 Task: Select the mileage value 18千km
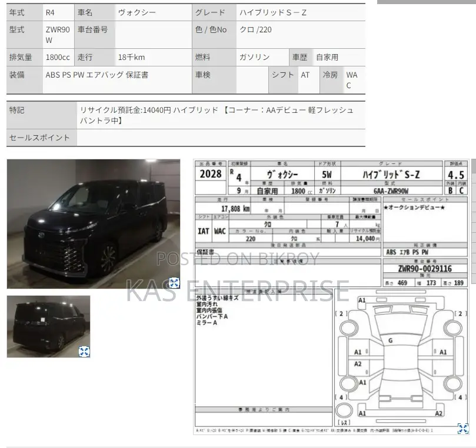[x=131, y=58]
